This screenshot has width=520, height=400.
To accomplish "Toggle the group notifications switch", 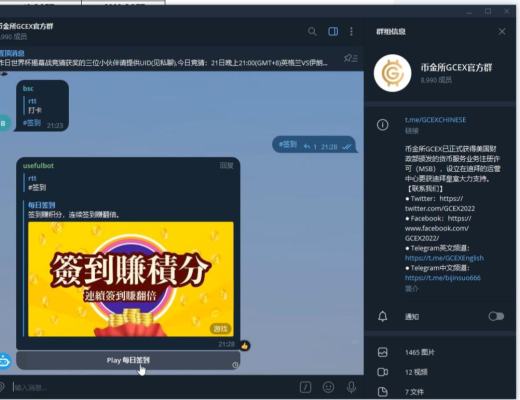I will (496, 316).
